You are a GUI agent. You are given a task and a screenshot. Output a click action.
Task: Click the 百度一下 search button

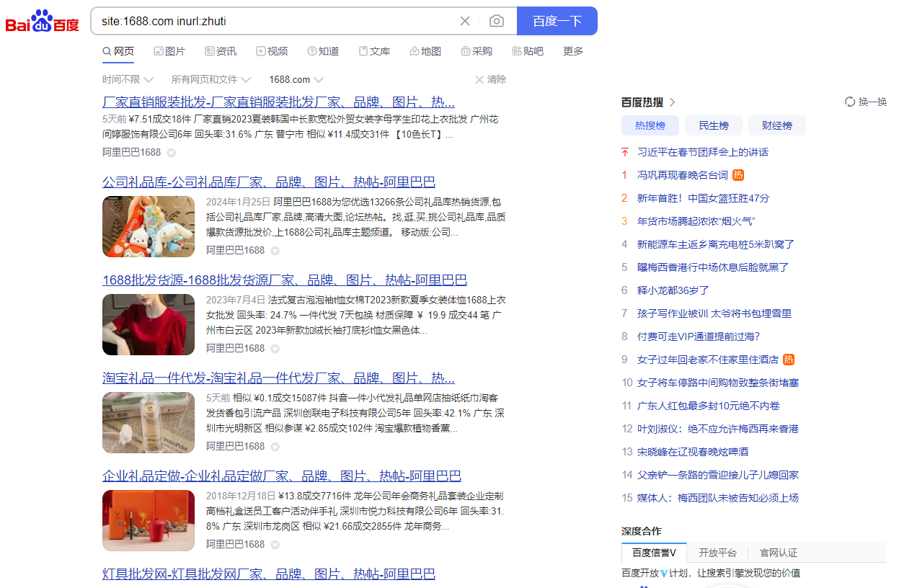pos(557,21)
